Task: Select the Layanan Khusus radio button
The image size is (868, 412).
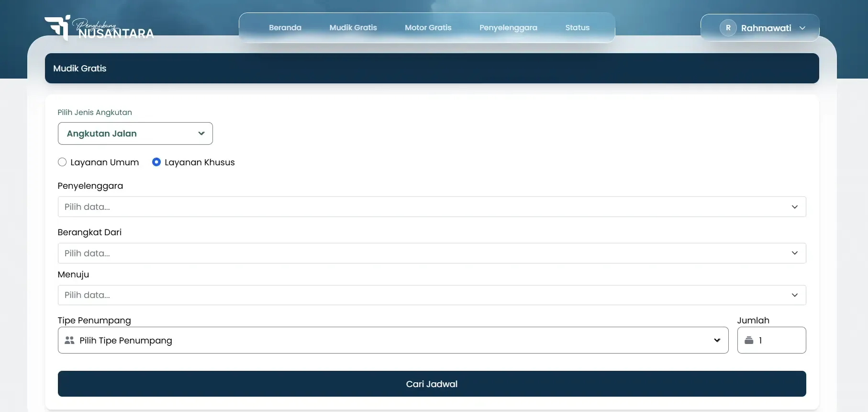Action: coord(156,162)
